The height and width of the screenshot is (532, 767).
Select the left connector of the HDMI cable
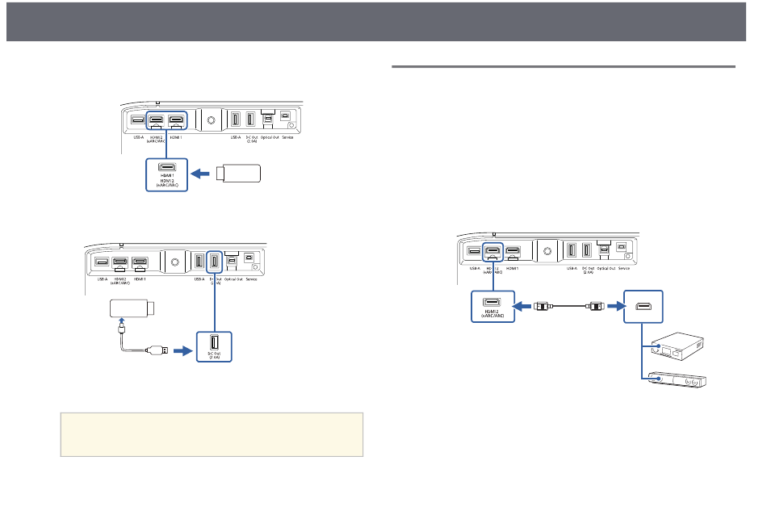pyautogui.click(x=542, y=307)
